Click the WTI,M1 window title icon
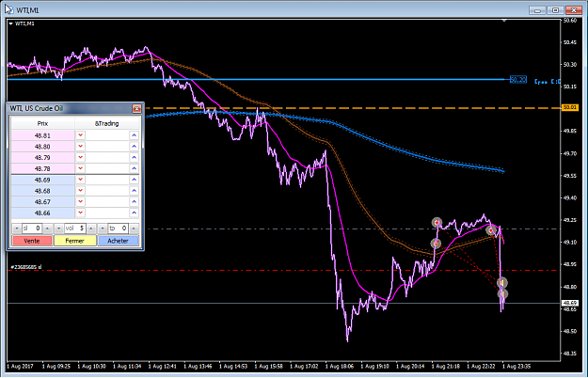The image size is (588, 378). (8, 9)
